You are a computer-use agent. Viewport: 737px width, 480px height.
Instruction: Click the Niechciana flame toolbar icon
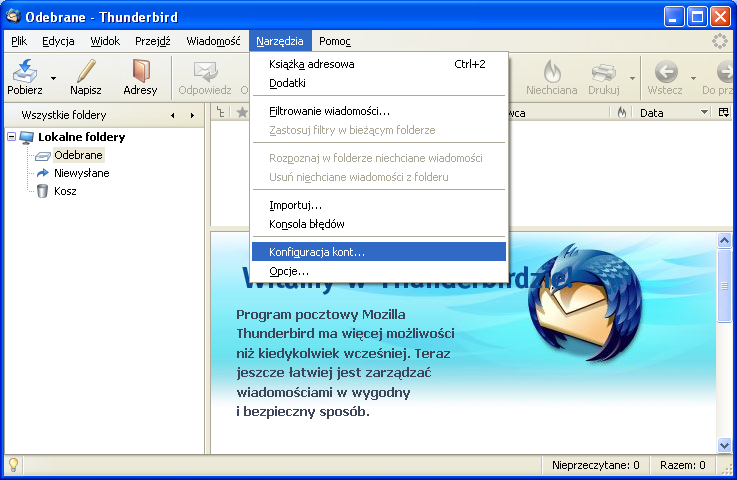pyautogui.click(x=551, y=71)
